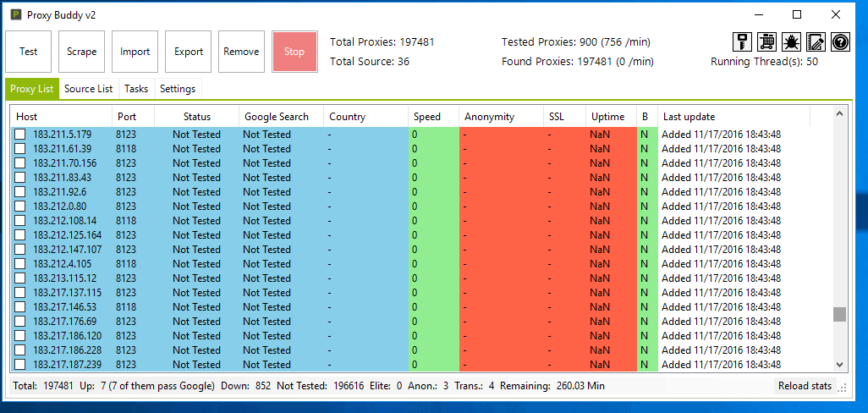This screenshot has width=868, height=413.
Task: Mark checkbox next to 183.212.0.80
Action: point(20,206)
